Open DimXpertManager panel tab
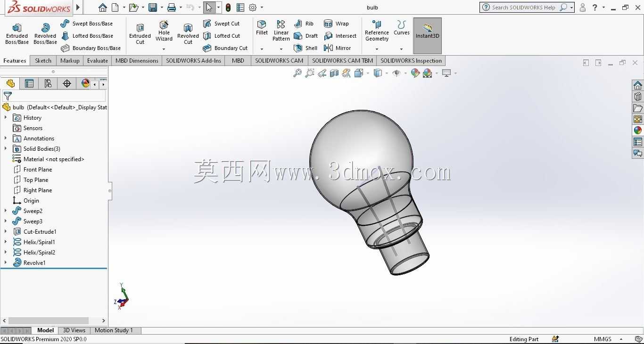 tap(67, 83)
